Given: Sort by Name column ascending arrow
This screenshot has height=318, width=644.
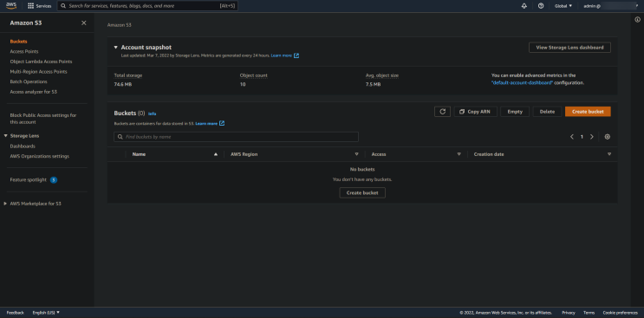Looking at the screenshot, I should point(216,154).
